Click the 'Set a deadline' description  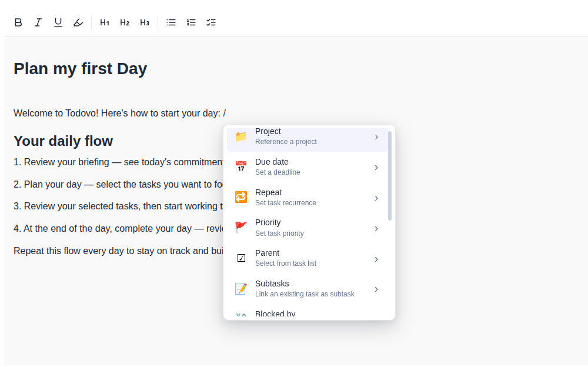278,172
